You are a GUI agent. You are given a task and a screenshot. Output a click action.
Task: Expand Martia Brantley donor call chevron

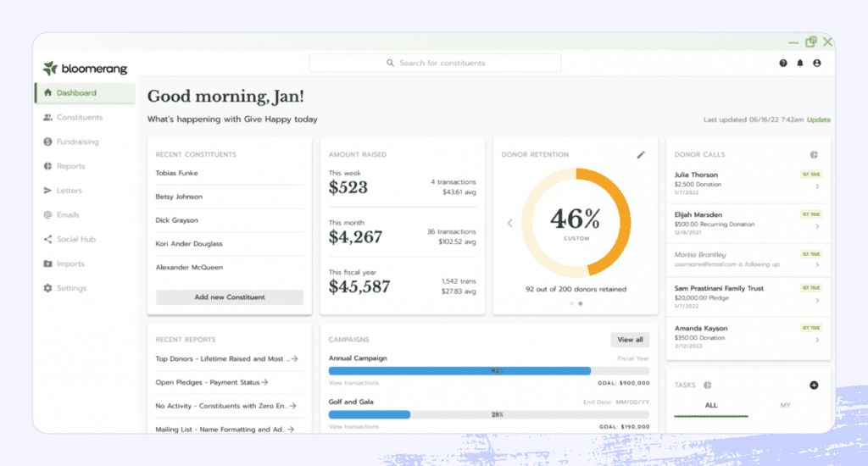817,264
